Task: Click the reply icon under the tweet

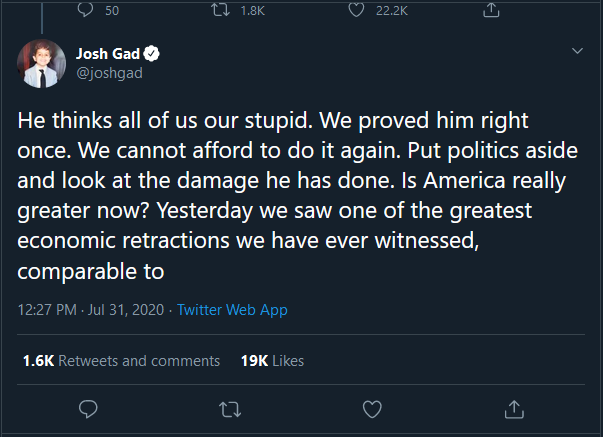Action: click(x=88, y=408)
